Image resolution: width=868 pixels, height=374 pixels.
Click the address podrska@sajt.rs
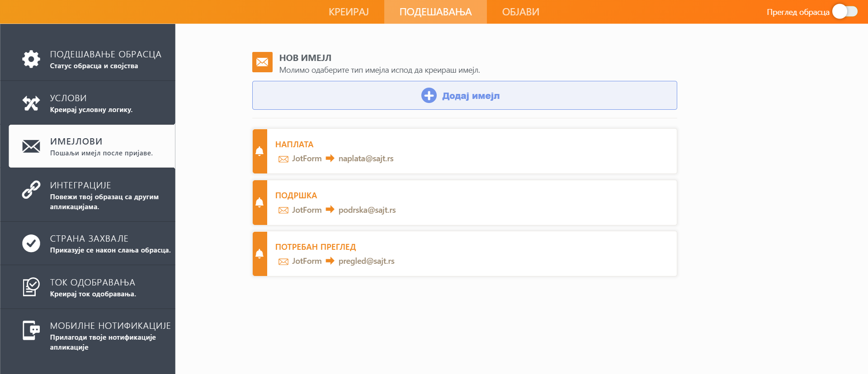(x=367, y=210)
